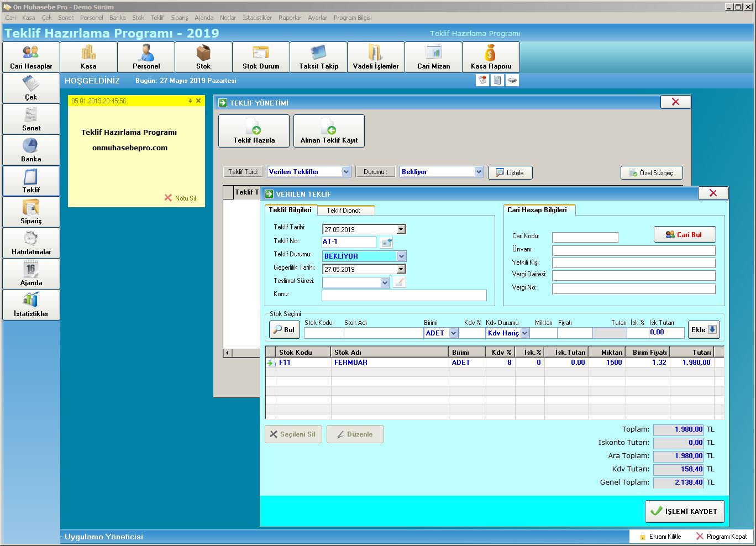This screenshot has height=546, width=756.
Task: Click the Teklif Hazırla button
Action: [254, 131]
